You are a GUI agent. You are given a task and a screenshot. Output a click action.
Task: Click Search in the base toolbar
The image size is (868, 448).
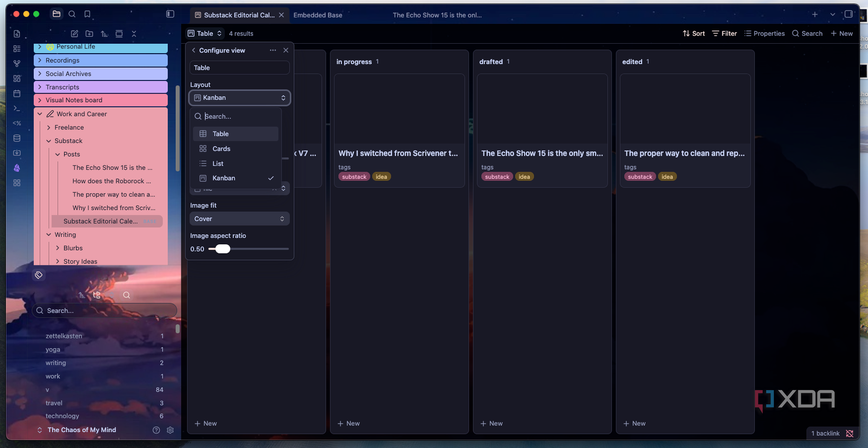(x=808, y=34)
